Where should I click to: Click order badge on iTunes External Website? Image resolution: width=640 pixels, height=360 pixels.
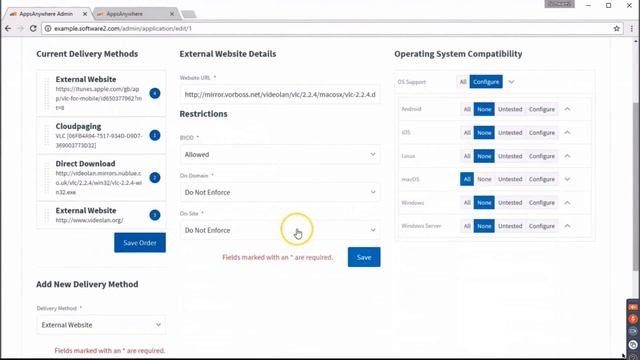155,93
